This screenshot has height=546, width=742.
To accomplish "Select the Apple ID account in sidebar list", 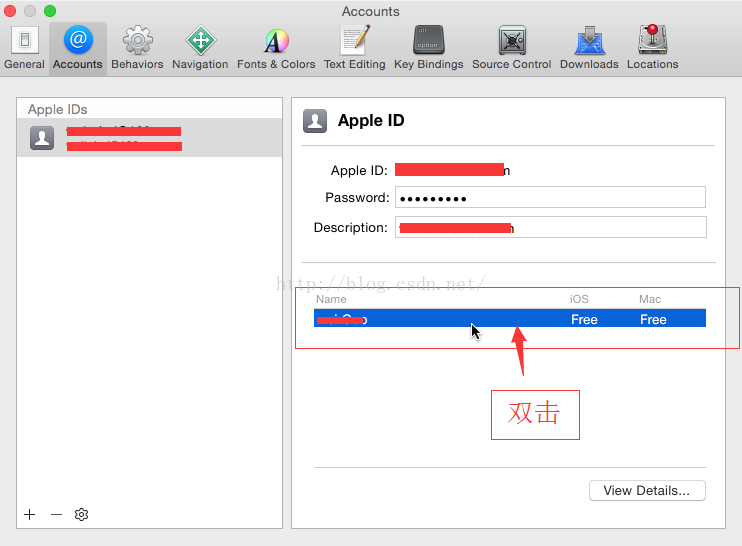I will tap(150, 138).
